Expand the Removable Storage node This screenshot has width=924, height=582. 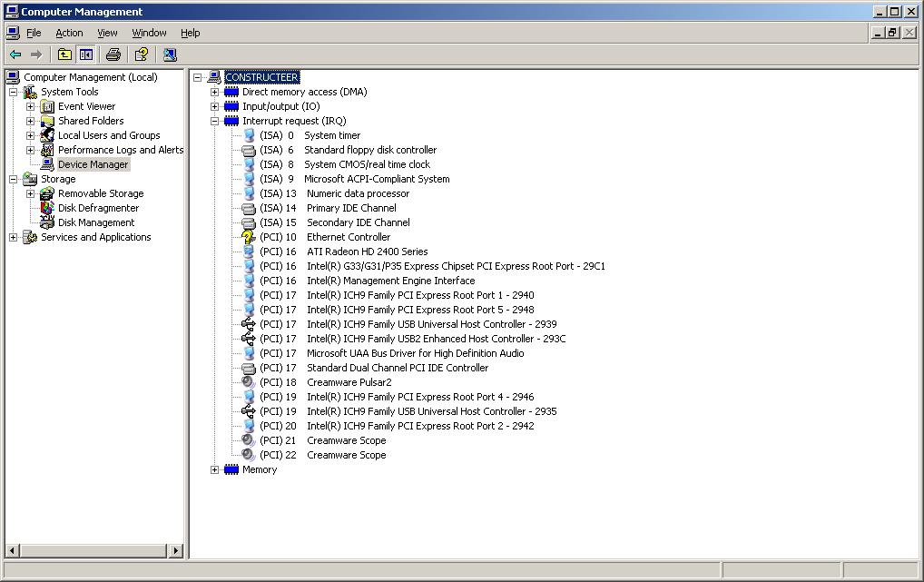pos(30,193)
